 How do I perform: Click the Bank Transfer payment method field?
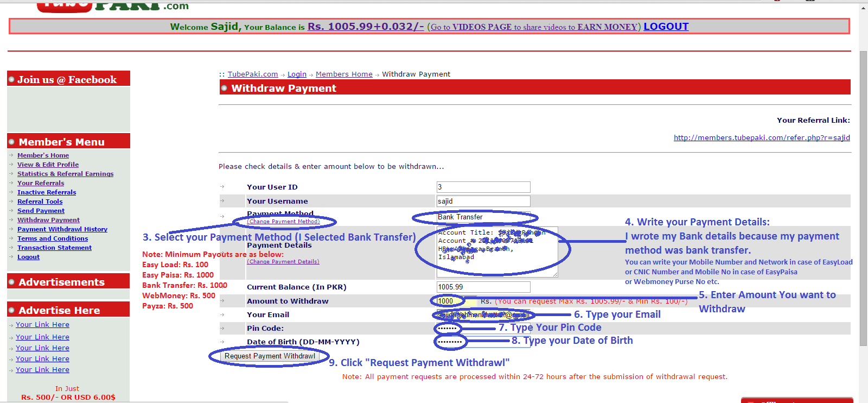point(483,217)
